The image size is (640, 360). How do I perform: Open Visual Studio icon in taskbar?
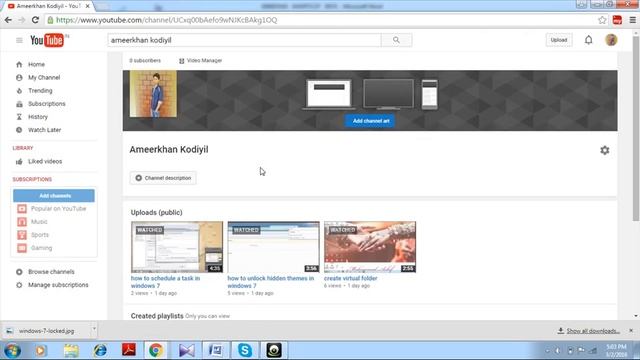point(187,350)
